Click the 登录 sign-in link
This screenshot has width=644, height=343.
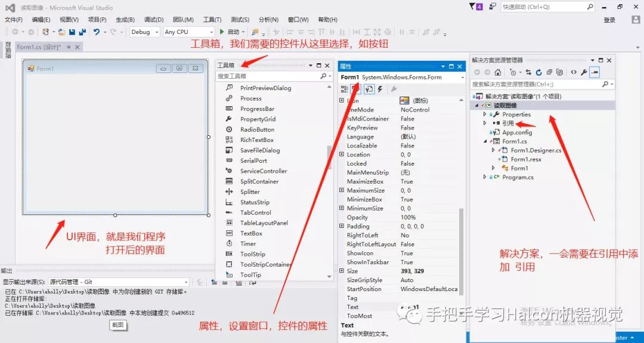(x=609, y=20)
